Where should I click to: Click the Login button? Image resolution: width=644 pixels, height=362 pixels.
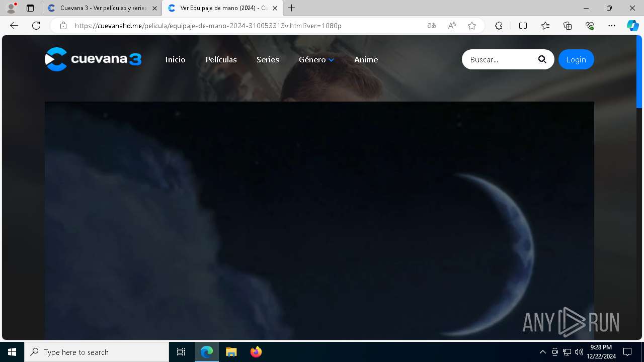point(576,59)
